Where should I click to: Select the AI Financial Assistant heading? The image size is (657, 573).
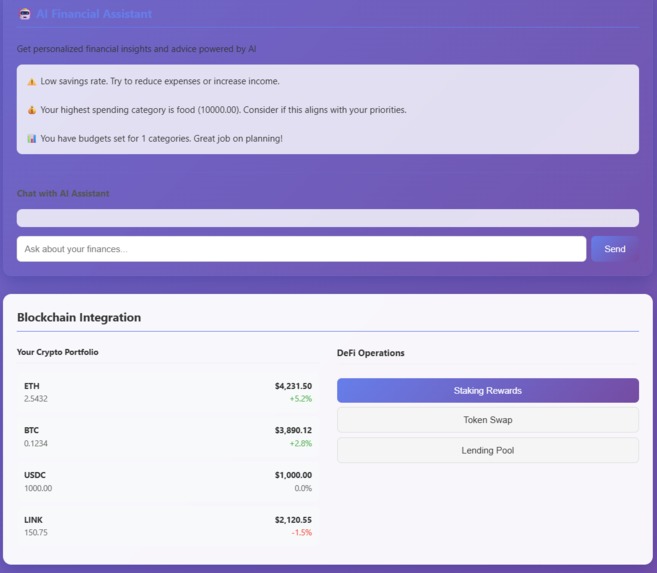(x=94, y=14)
